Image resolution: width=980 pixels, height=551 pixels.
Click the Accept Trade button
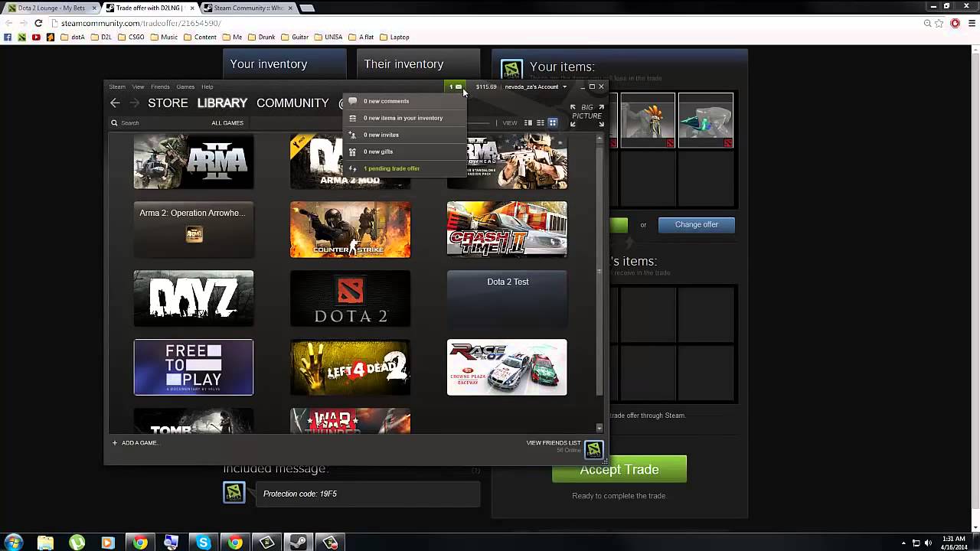tap(619, 469)
